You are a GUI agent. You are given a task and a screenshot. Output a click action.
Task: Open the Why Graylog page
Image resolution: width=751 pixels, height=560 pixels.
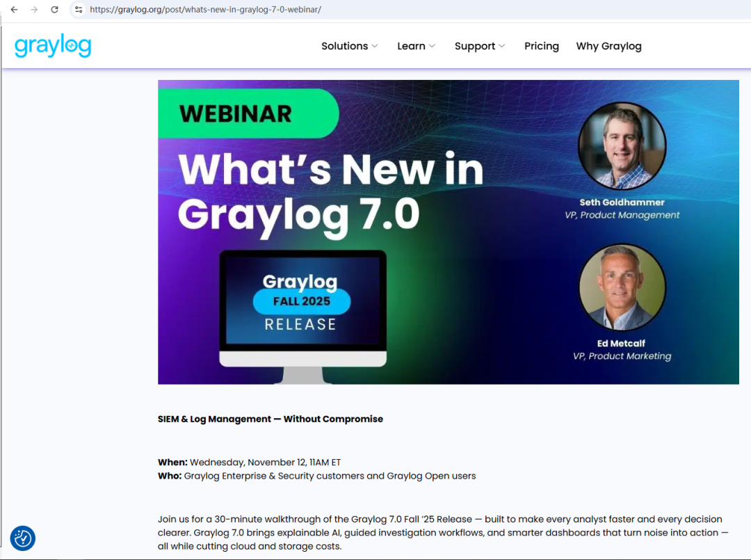coord(608,46)
